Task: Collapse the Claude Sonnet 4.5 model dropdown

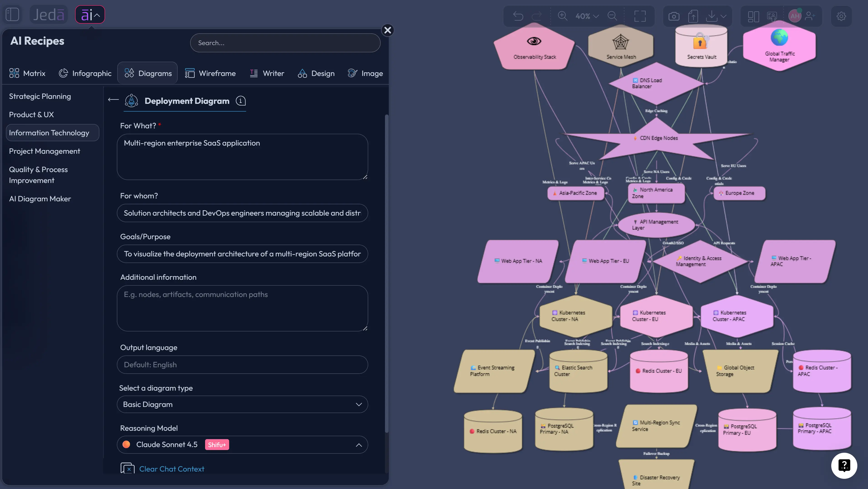Action: tap(242, 445)
